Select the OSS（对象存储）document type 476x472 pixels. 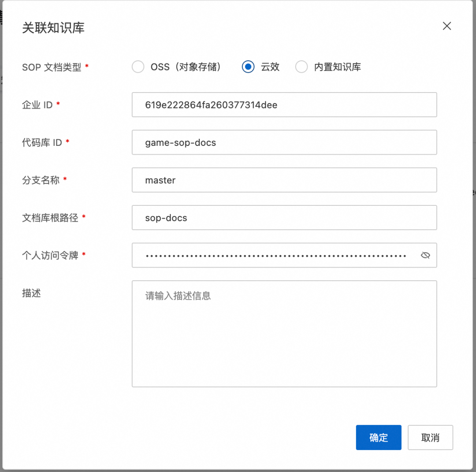[x=138, y=67]
